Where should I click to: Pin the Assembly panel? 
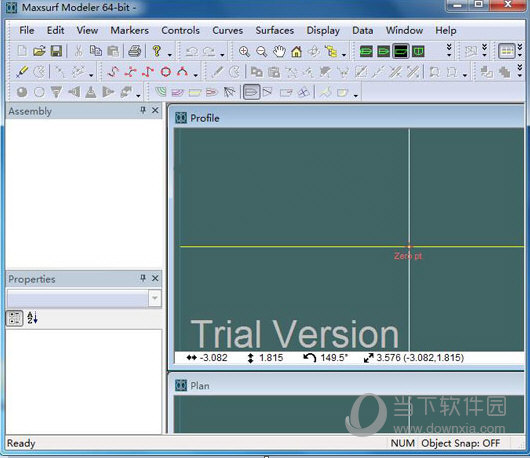coord(143,110)
